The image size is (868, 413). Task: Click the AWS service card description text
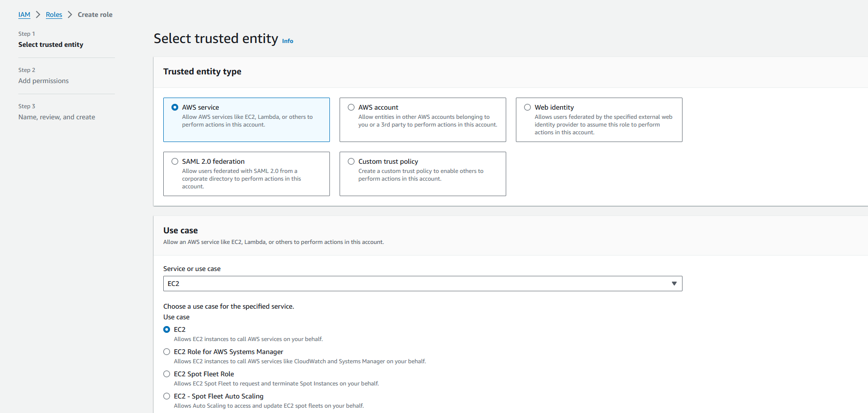click(247, 121)
